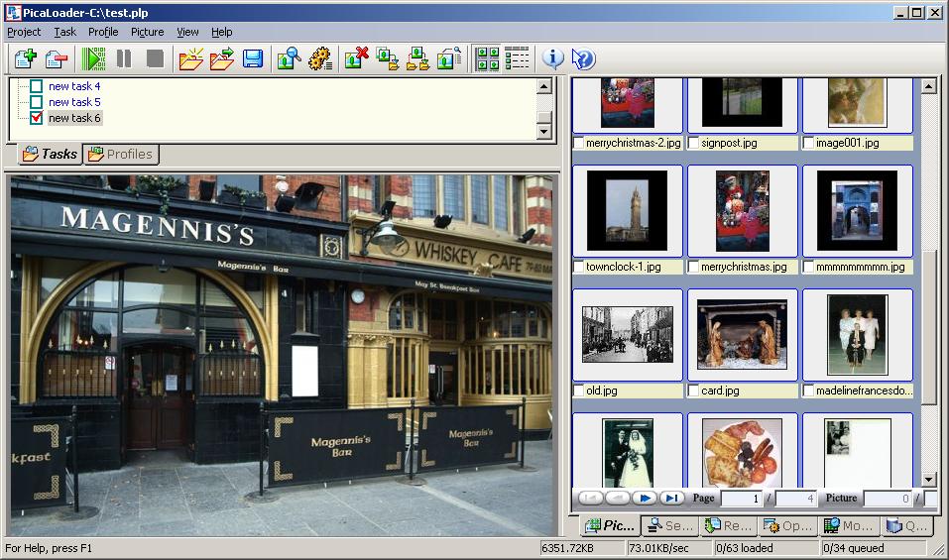
Task: Go to the previous thumbnail page
Action: [618, 498]
